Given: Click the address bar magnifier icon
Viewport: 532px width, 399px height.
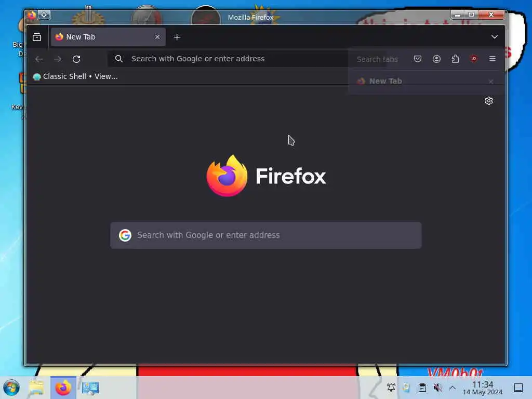Looking at the screenshot, I should pos(119,59).
